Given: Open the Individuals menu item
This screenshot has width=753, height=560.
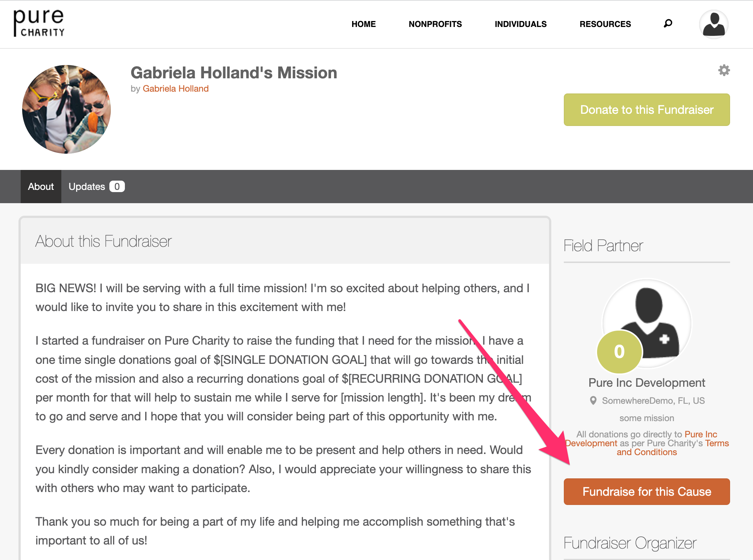Looking at the screenshot, I should pyautogui.click(x=521, y=24).
